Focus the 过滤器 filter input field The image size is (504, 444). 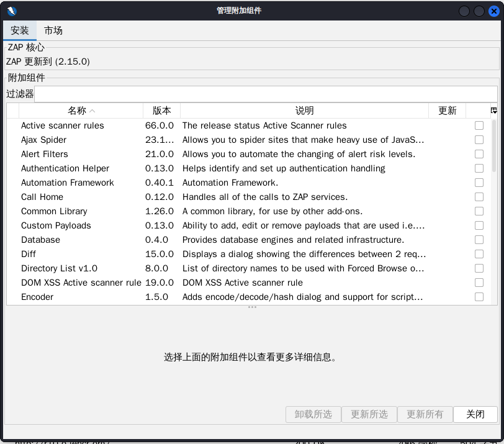coord(266,94)
